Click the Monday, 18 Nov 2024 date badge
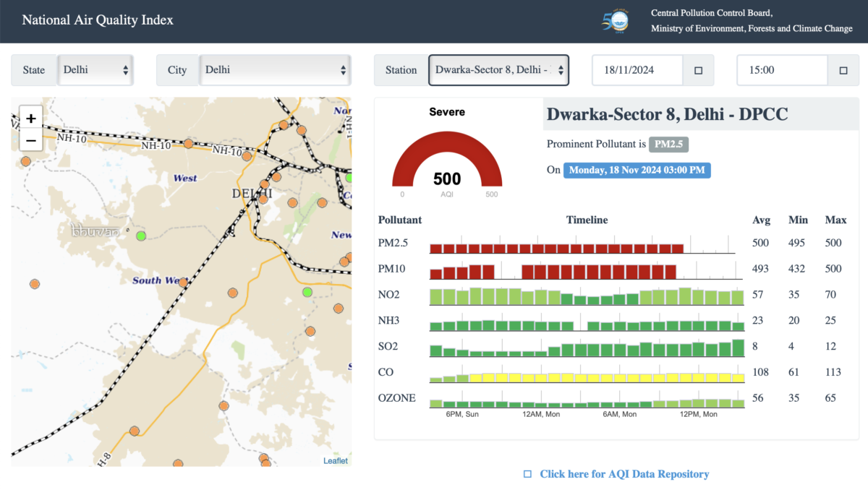868x495 pixels. [637, 171]
